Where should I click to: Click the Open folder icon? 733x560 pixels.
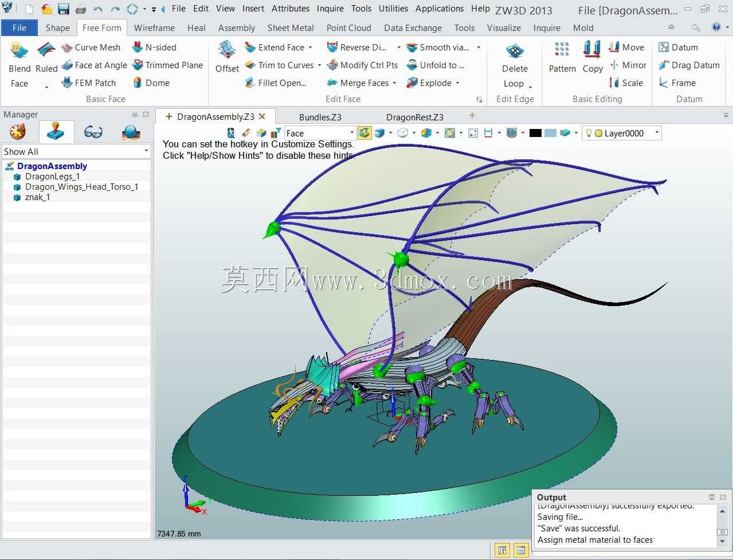click(x=46, y=9)
